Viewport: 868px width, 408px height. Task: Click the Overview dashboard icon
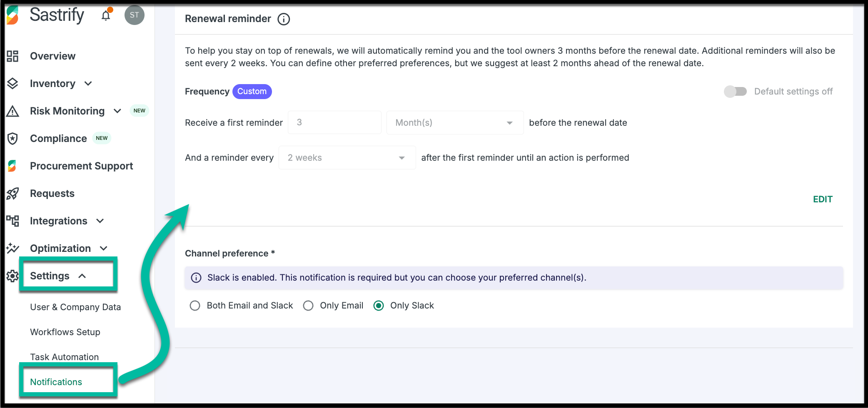(x=13, y=56)
